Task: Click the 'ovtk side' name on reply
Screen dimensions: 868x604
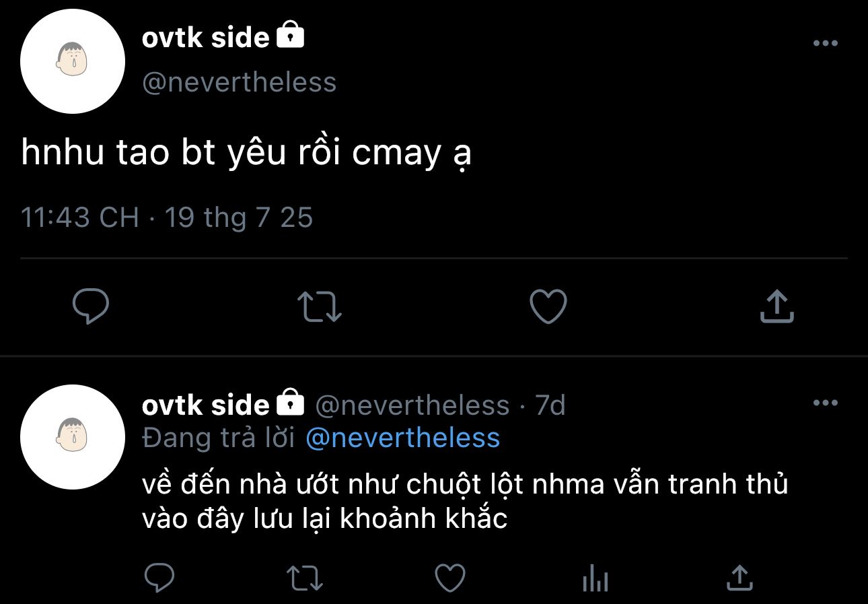Action: [205, 405]
